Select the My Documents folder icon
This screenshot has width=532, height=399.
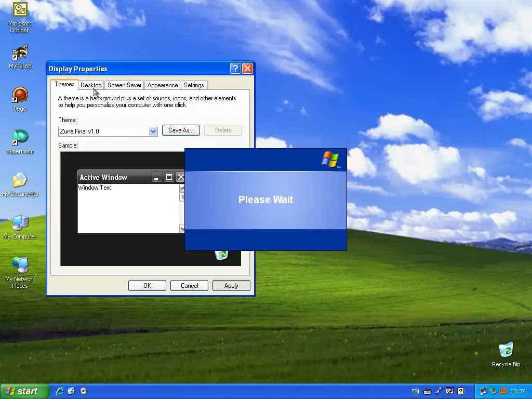coord(20,184)
